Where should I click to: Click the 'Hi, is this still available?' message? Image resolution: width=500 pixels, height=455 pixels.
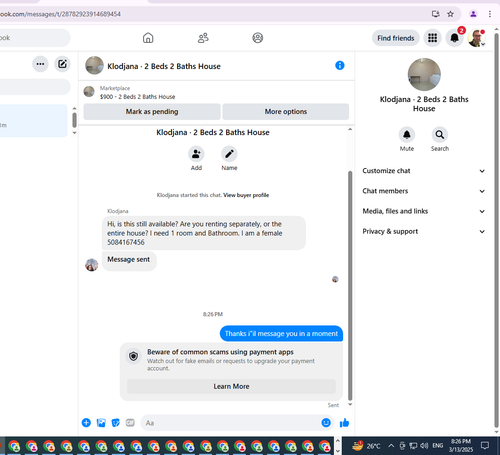[204, 233]
